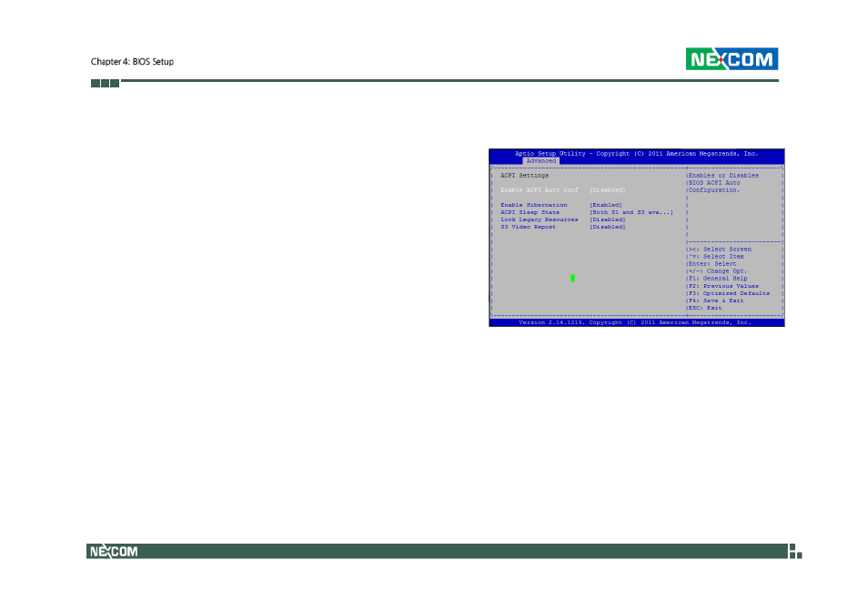Toggle Lock Legacy Resources Disabled value
The image size is (868, 611).
607,219
